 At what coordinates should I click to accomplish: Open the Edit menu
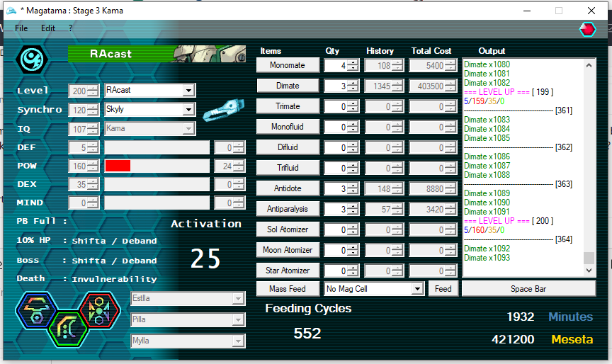[x=47, y=28]
